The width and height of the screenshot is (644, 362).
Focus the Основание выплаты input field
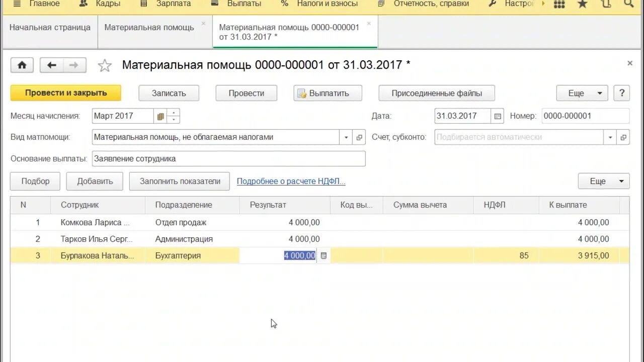229,159
